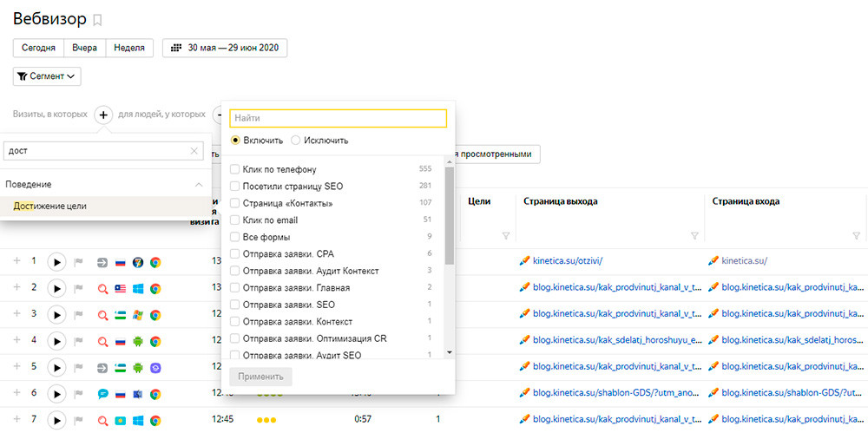
Task: Enable the 'Посетили страницу SEO' checkbox
Action: [234, 186]
